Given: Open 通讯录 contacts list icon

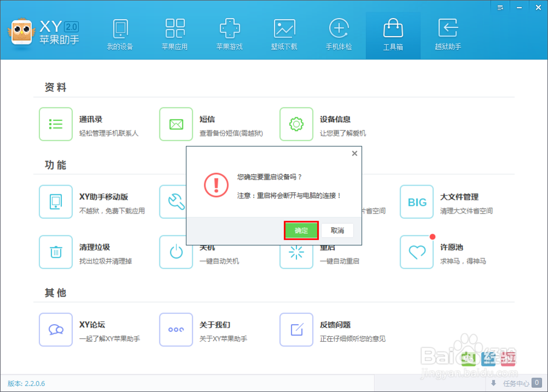Looking at the screenshot, I should 56,124.
